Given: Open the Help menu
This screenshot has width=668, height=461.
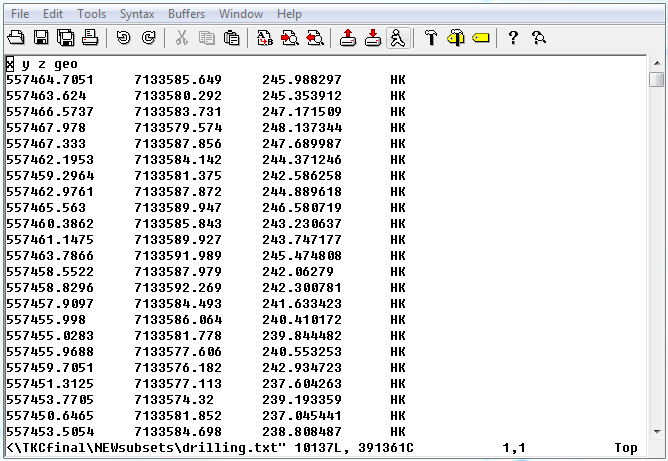Looking at the screenshot, I should click(289, 14).
